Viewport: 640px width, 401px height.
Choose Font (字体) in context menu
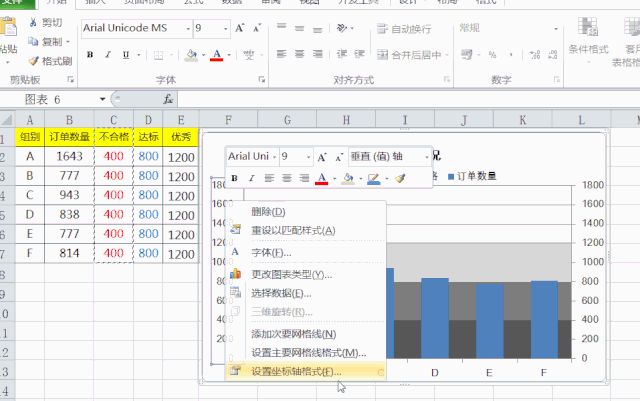point(305,252)
